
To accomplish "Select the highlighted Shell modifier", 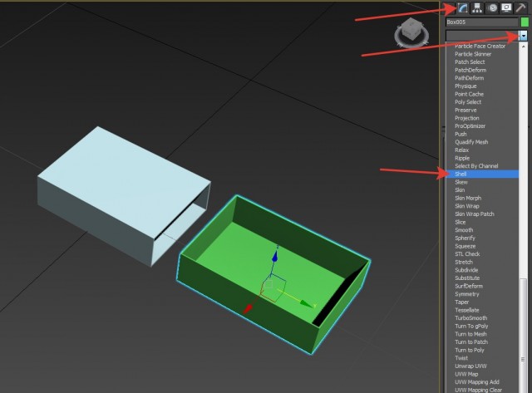I will pyautogui.click(x=482, y=174).
